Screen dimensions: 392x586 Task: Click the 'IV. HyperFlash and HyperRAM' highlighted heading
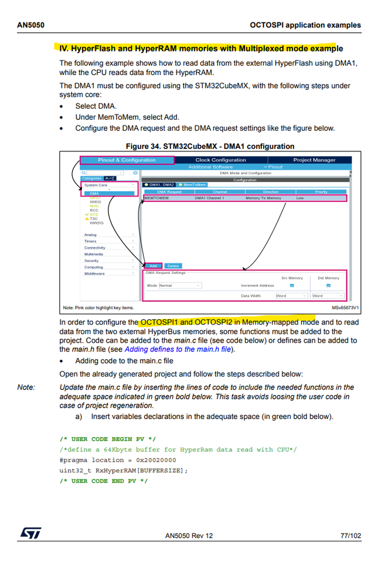pyautogui.click(x=201, y=49)
